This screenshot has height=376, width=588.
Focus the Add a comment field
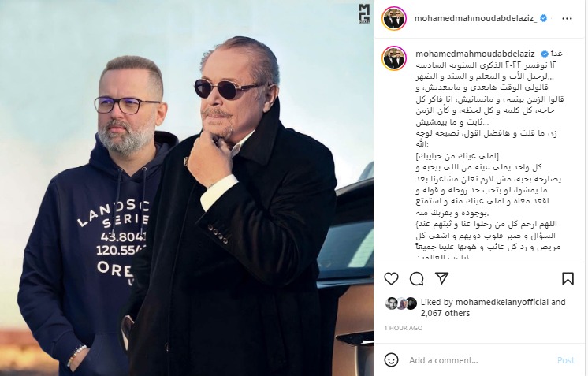pos(480,360)
